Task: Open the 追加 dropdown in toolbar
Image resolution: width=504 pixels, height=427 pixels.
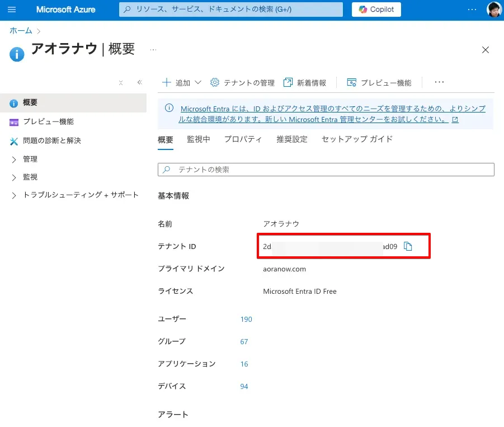Action: pos(182,83)
